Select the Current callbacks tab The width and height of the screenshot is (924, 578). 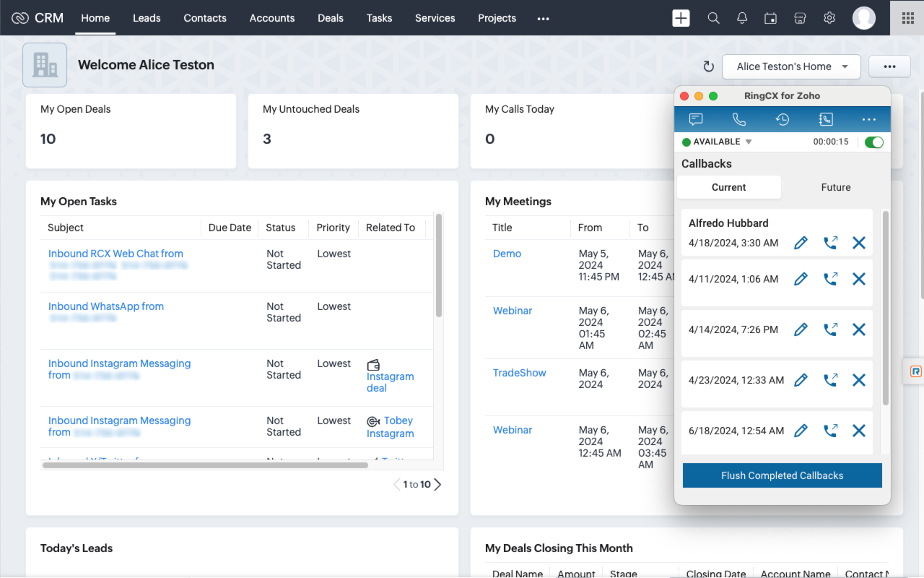(729, 187)
